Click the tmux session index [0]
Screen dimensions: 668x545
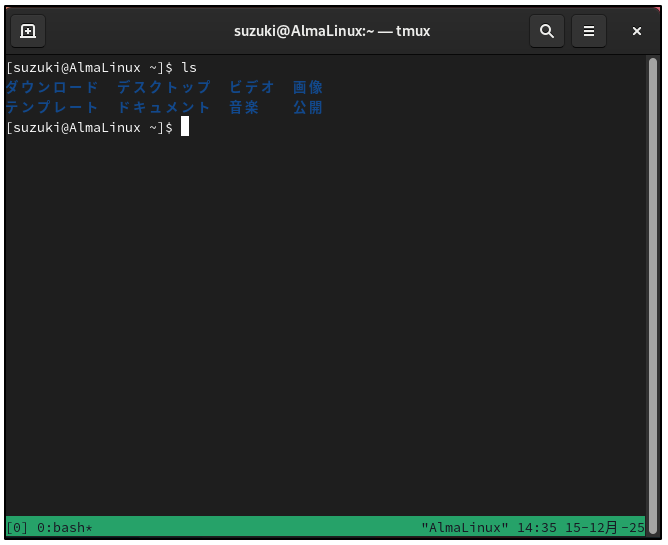[x=17, y=527]
